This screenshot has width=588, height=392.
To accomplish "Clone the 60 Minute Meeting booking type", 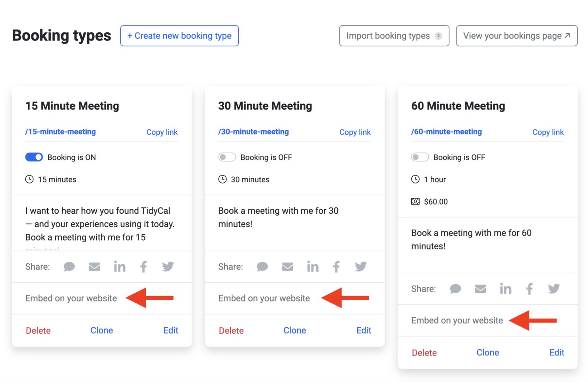I will pos(488,353).
